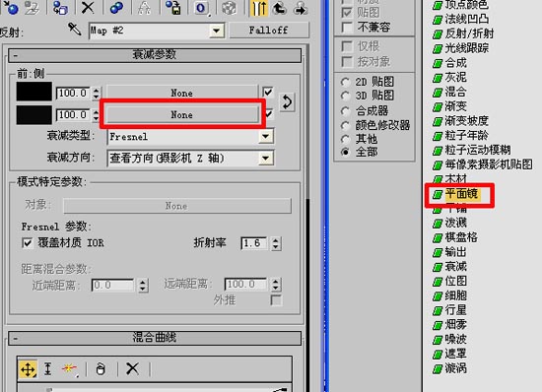Choose 平面镜 in the map list

(x=461, y=194)
